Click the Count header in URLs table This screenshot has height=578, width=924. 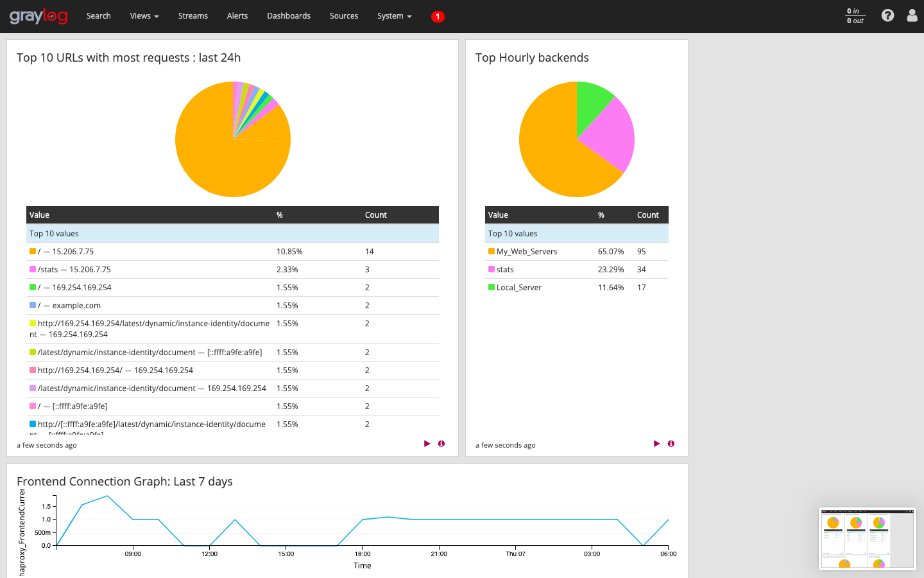pos(376,215)
